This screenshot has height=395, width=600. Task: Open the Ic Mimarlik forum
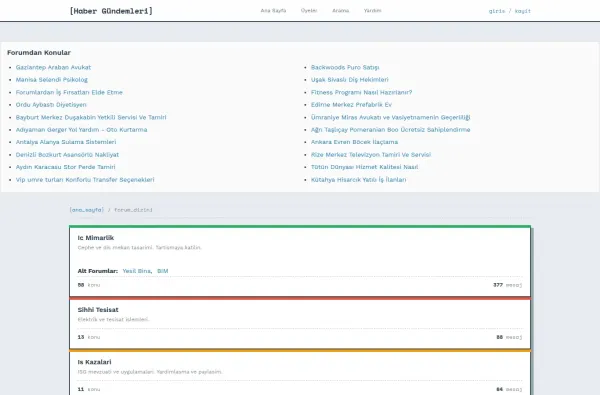(x=96, y=238)
